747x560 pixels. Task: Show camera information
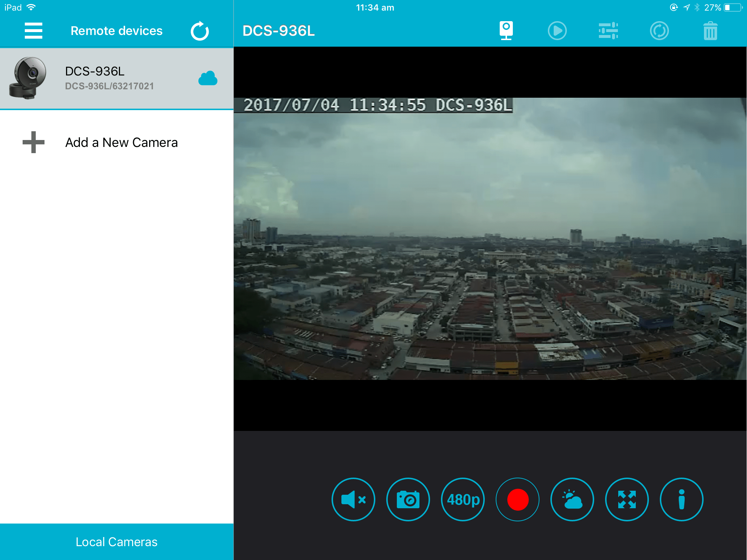[x=681, y=499]
